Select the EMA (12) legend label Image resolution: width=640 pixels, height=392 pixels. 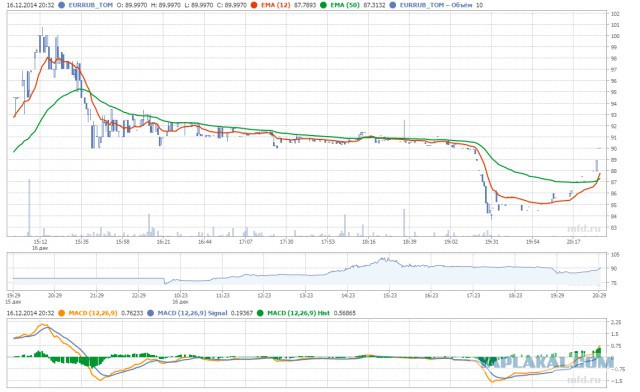(276, 5)
